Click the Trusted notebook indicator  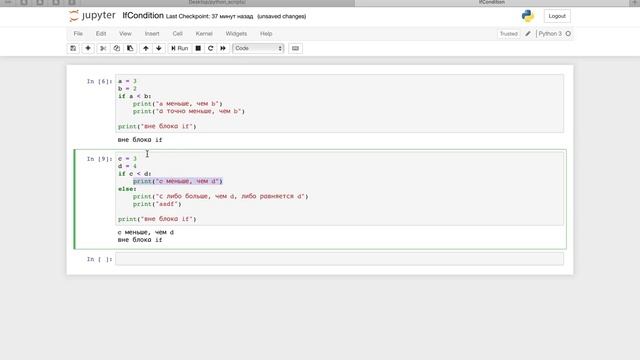[509, 33]
